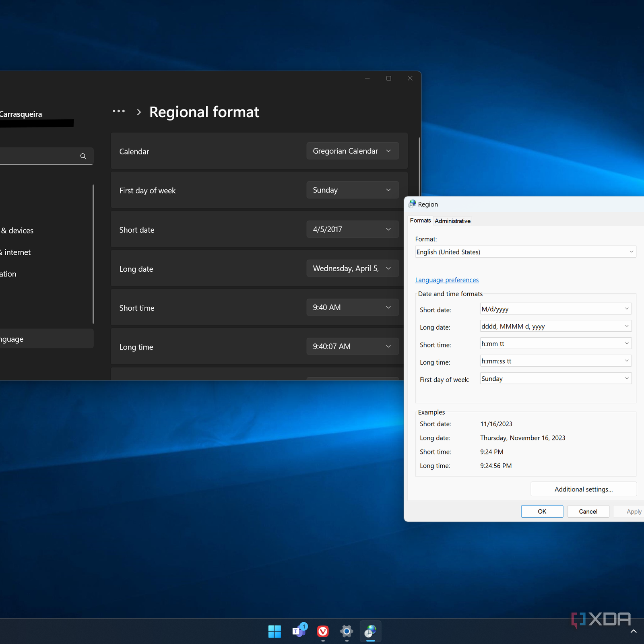Open the Short date 4/5/2017 dropdown
The height and width of the screenshot is (644, 644).
point(352,229)
